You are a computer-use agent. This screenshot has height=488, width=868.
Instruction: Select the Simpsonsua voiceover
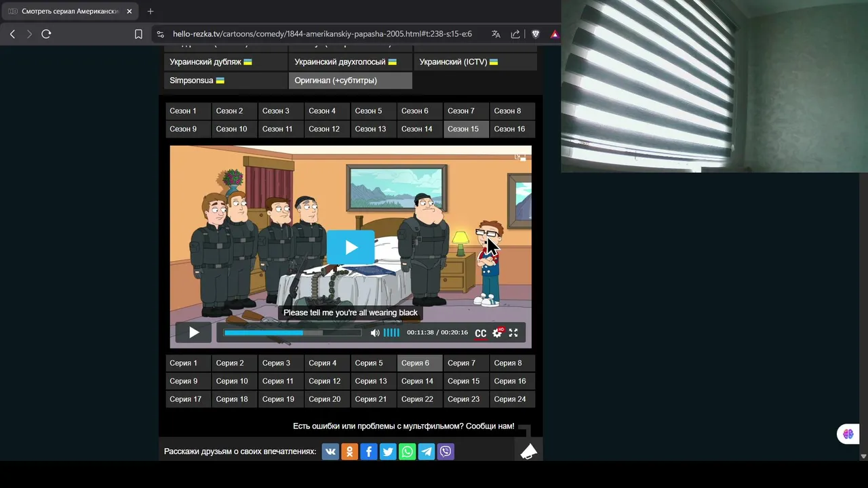224,80
